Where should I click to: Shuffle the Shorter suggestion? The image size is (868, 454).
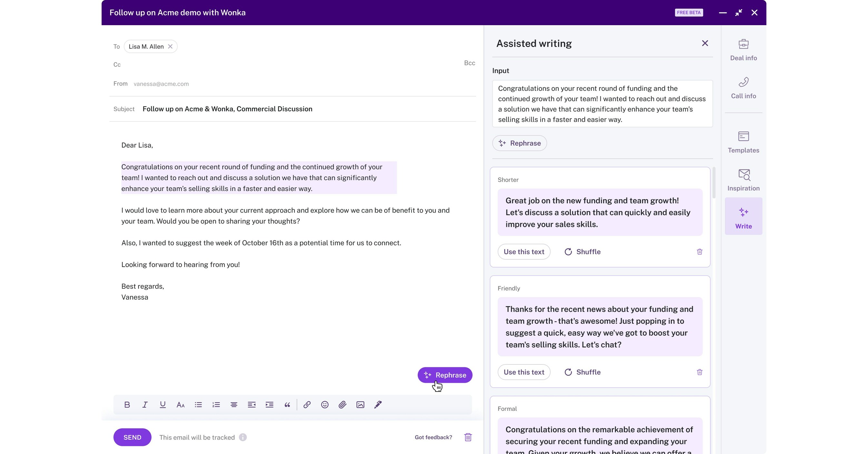(x=583, y=252)
